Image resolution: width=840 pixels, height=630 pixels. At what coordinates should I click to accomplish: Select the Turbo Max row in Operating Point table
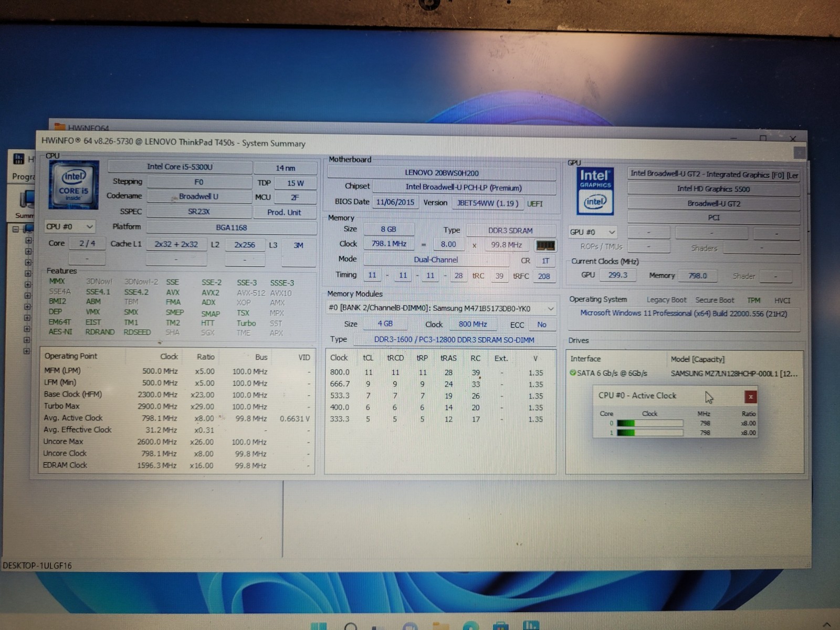pyautogui.click(x=176, y=406)
